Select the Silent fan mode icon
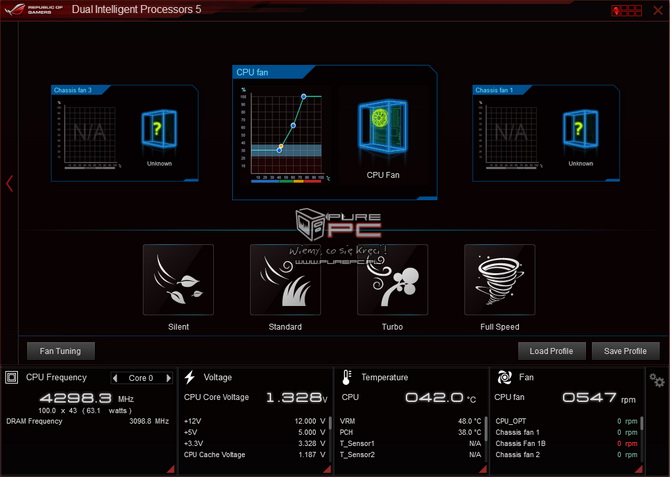Image resolution: width=670 pixels, height=477 pixels. click(x=178, y=280)
